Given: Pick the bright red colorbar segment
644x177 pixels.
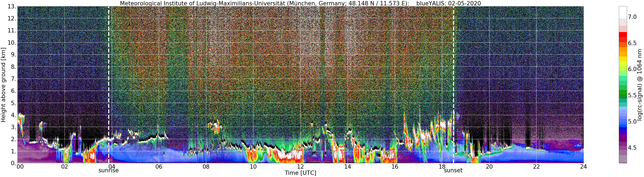Looking at the screenshot, I should (x=623, y=35).
